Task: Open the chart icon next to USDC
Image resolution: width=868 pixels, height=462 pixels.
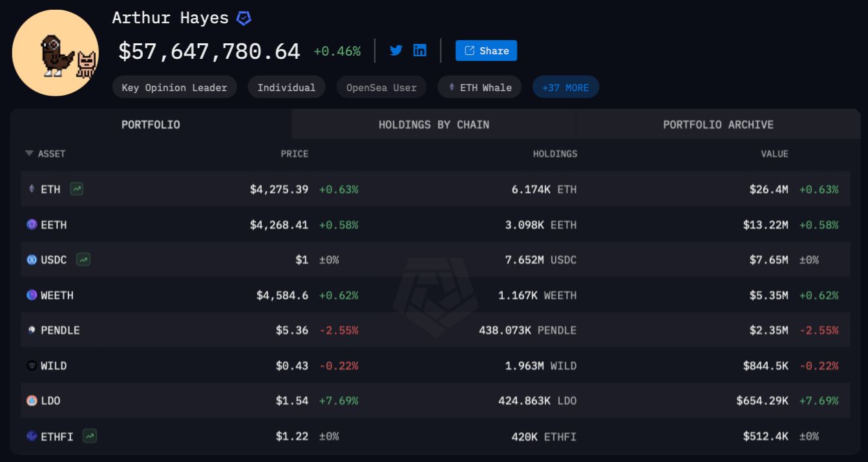Action: (83, 260)
